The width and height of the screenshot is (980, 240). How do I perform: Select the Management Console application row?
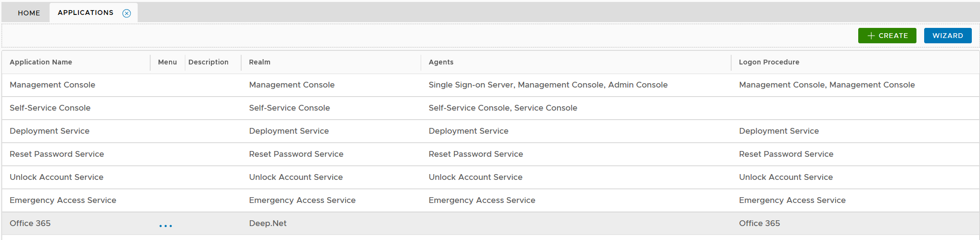pos(52,85)
